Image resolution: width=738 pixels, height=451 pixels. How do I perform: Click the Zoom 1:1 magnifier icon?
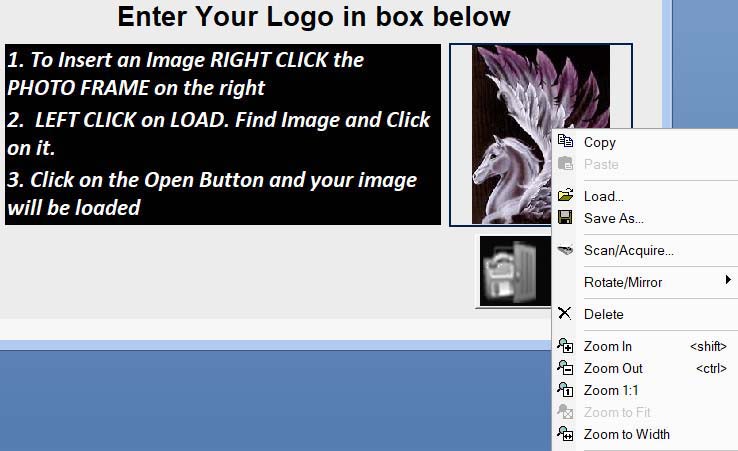point(565,389)
